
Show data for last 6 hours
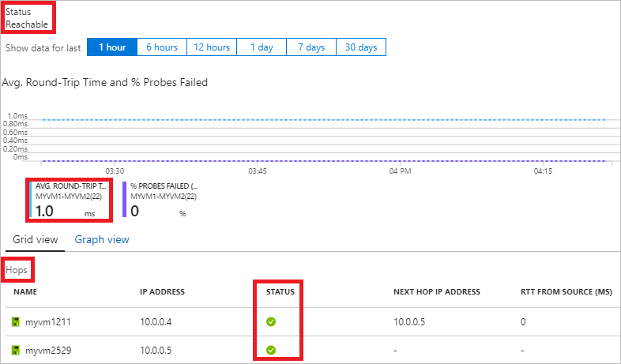[162, 47]
